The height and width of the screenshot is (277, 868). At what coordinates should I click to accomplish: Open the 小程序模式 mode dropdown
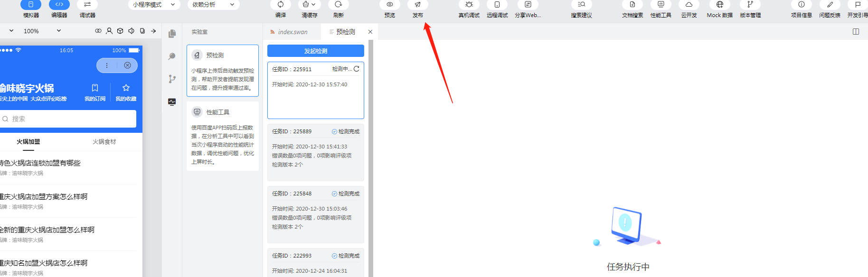[x=154, y=5]
